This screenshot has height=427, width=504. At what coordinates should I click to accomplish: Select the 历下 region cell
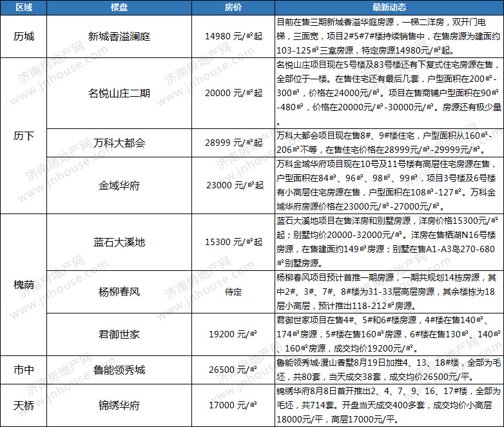(x=23, y=136)
